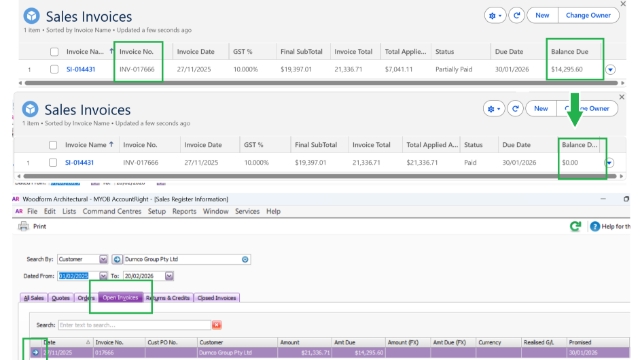640x360 pixels.
Task: Switch to the All Sales tab
Action: pos(34,298)
